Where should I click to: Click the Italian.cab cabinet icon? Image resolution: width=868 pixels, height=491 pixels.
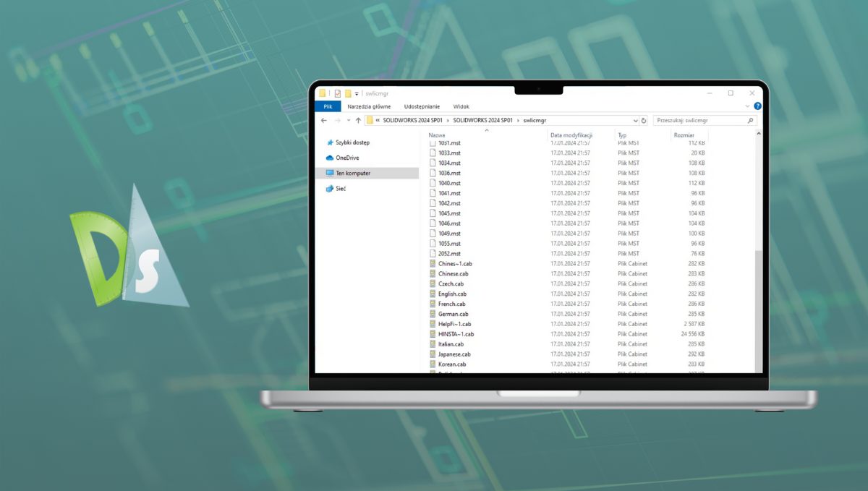tap(433, 344)
